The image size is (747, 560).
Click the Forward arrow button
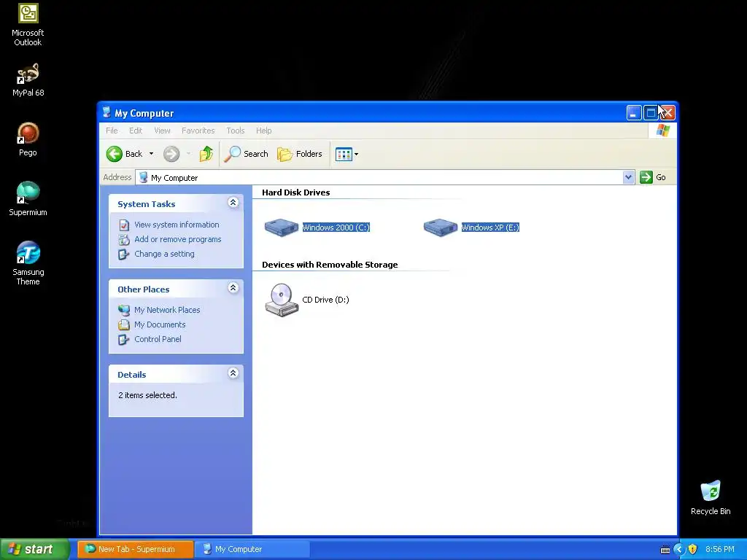coord(171,154)
